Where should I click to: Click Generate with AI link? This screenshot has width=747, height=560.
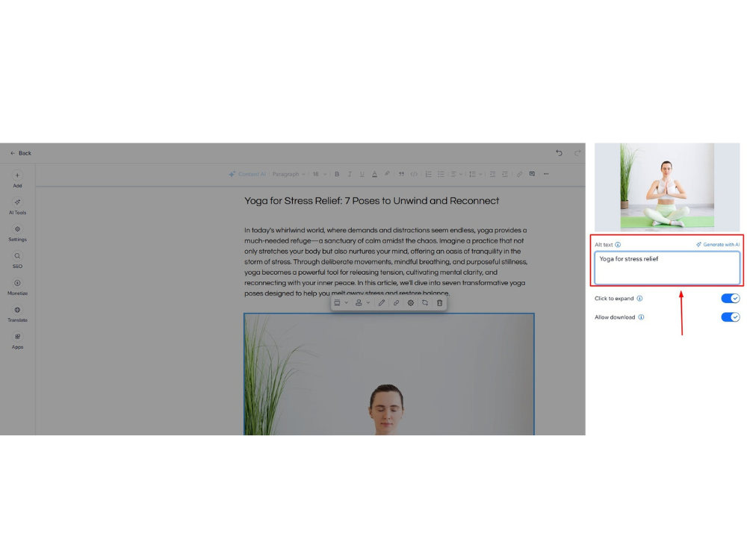[718, 245]
